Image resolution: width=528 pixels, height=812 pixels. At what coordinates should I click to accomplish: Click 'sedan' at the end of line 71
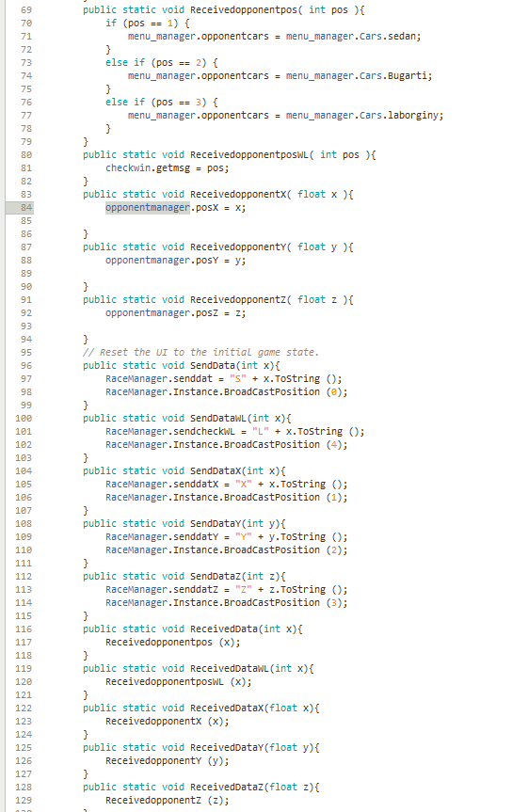[403, 37]
